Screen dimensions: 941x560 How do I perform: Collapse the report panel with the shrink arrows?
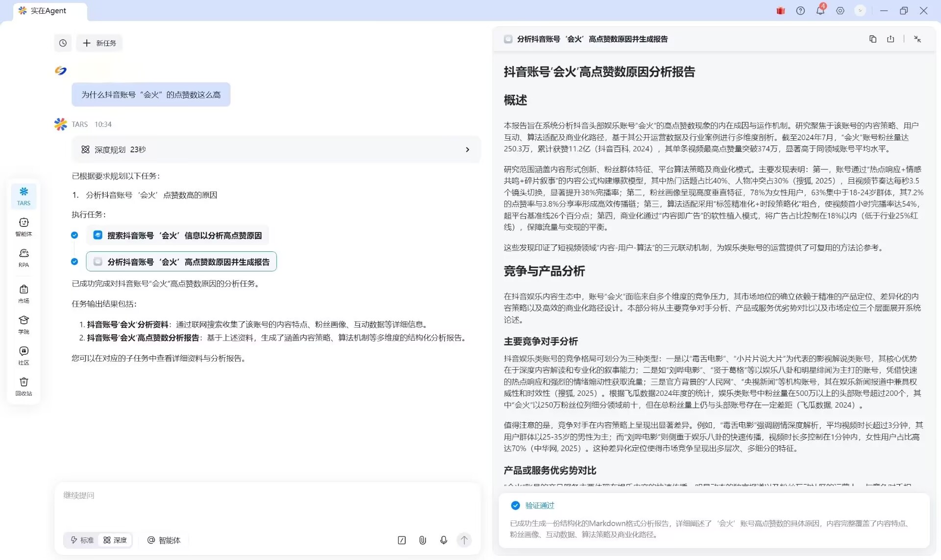click(917, 39)
